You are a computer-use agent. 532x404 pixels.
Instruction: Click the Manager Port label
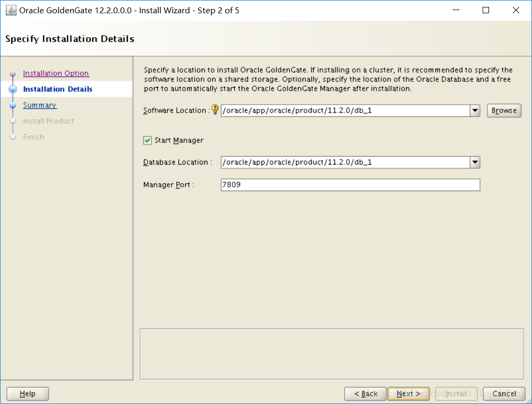coord(169,185)
